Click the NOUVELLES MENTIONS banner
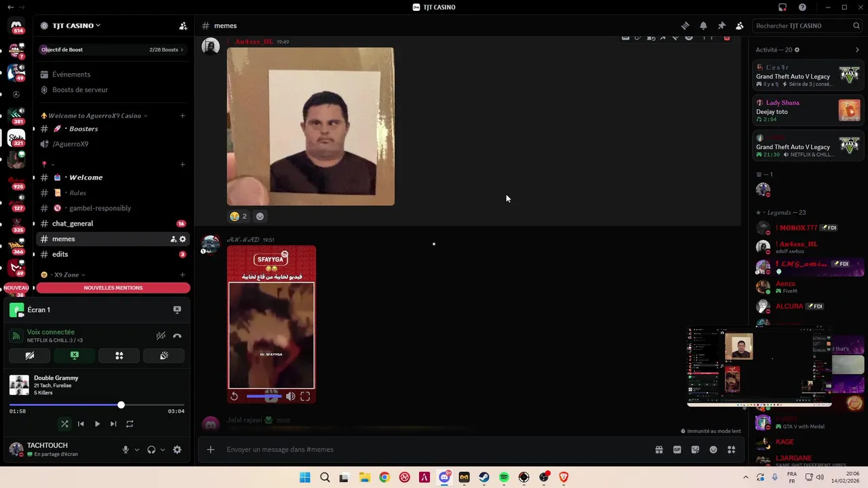 [x=113, y=288]
